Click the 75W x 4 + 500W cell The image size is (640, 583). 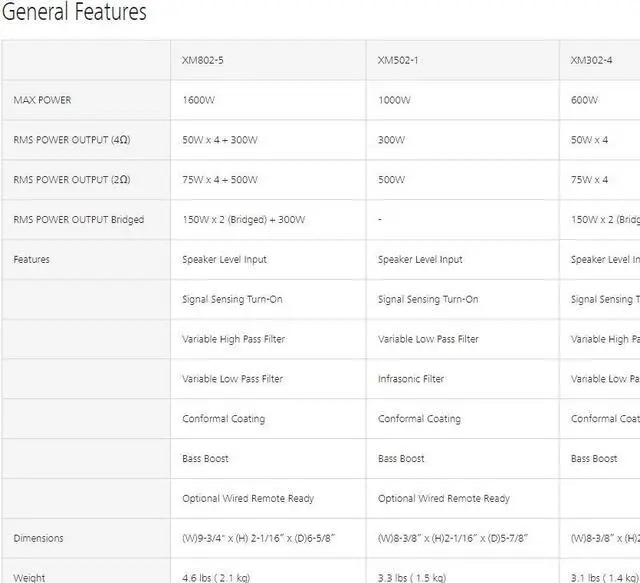219,180
